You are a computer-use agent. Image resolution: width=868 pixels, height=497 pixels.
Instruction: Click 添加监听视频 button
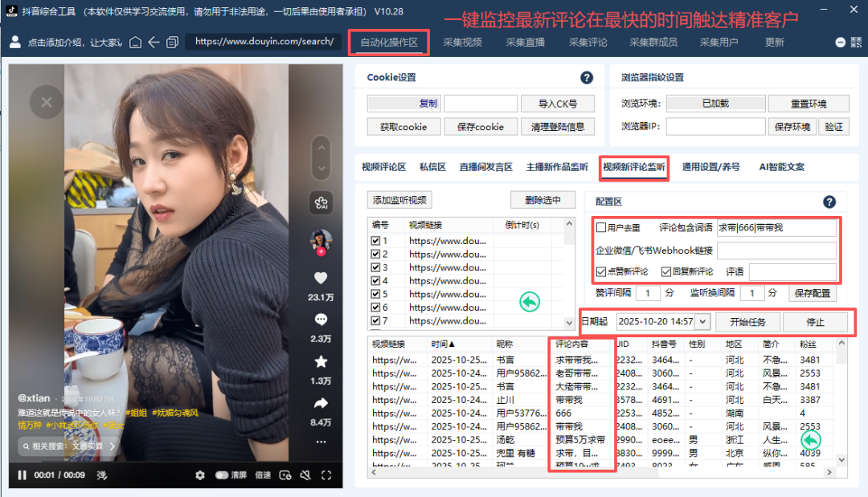(399, 200)
